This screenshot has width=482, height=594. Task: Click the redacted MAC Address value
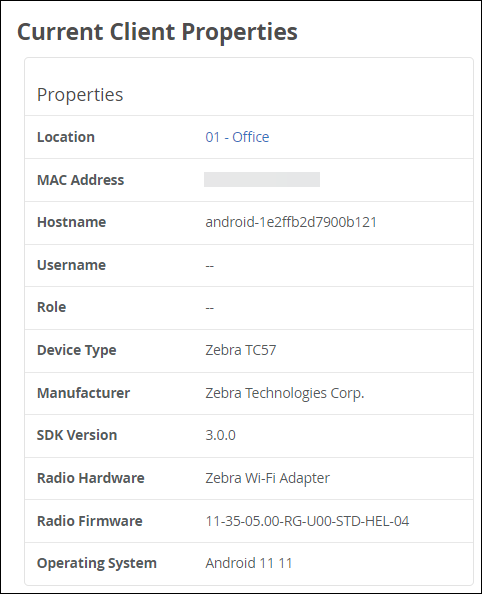(262, 180)
